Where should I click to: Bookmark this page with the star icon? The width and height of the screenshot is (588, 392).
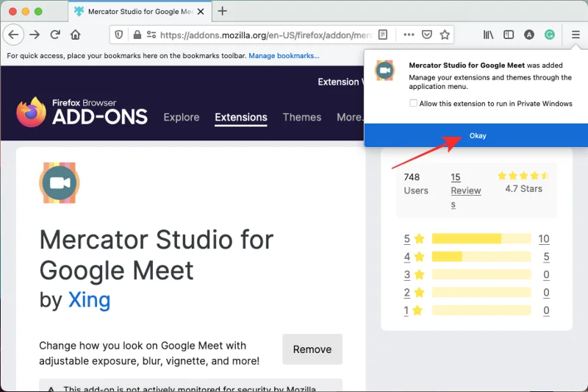point(445,35)
